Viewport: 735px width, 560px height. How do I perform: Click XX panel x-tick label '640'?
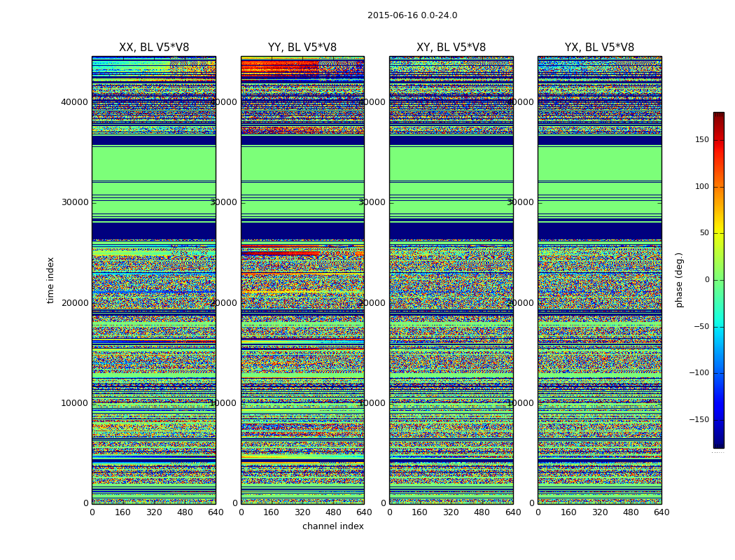(x=216, y=512)
